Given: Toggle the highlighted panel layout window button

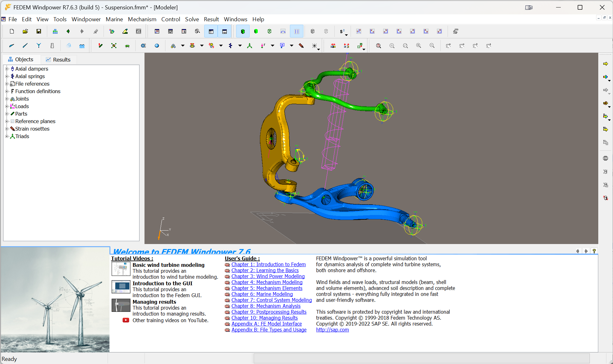Looking at the screenshot, I should (211, 31).
